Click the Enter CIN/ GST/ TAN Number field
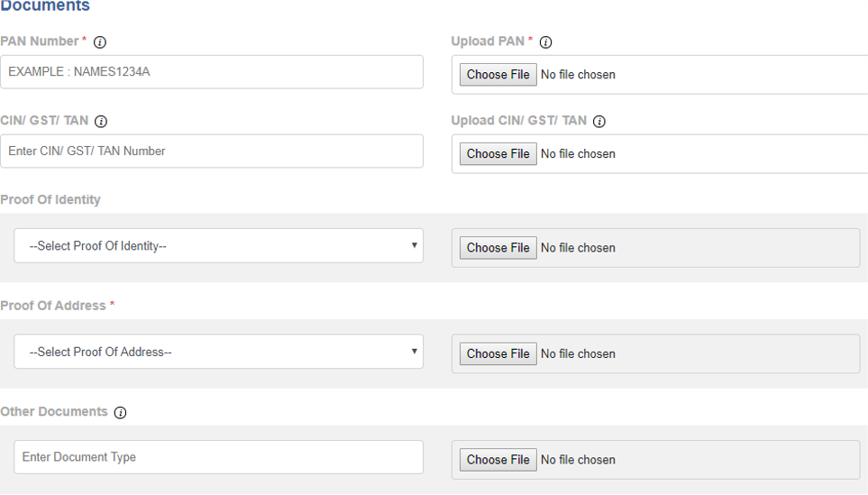 pos(211,151)
